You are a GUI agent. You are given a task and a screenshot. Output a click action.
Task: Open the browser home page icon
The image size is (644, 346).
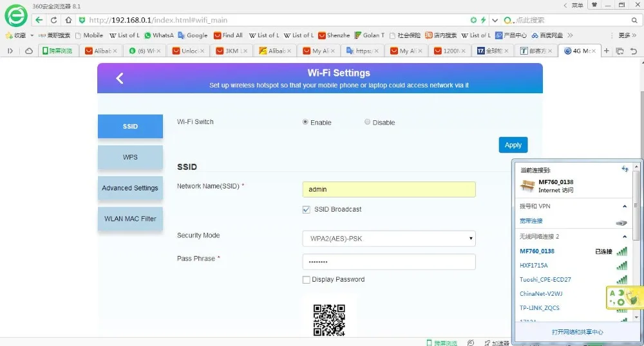pos(69,20)
